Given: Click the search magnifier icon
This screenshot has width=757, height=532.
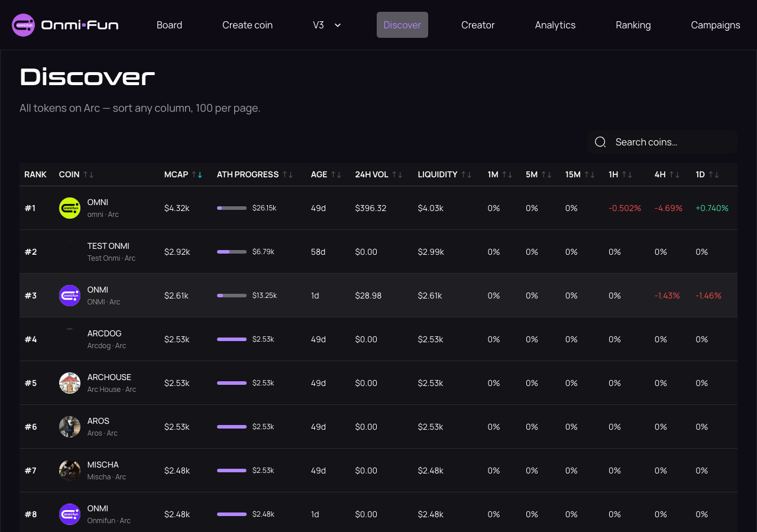Looking at the screenshot, I should coord(600,142).
